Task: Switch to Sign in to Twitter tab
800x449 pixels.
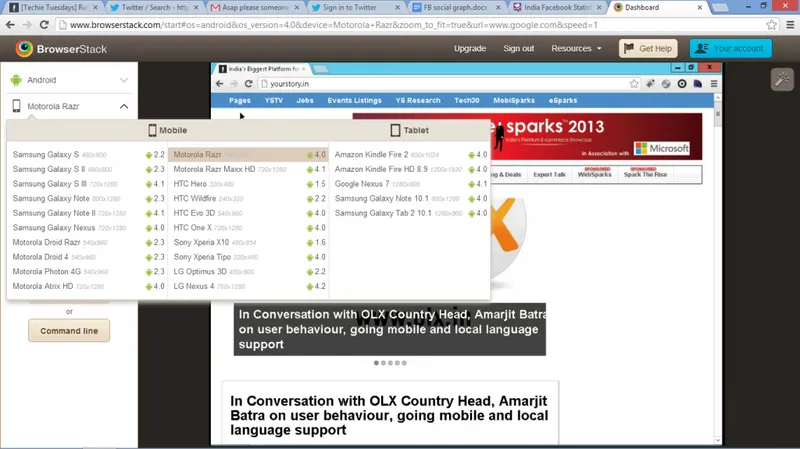Action: (x=355, y=8)
